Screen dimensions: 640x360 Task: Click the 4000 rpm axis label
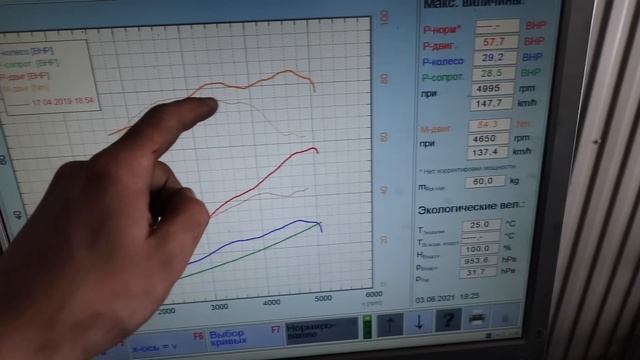coord(271,303)
